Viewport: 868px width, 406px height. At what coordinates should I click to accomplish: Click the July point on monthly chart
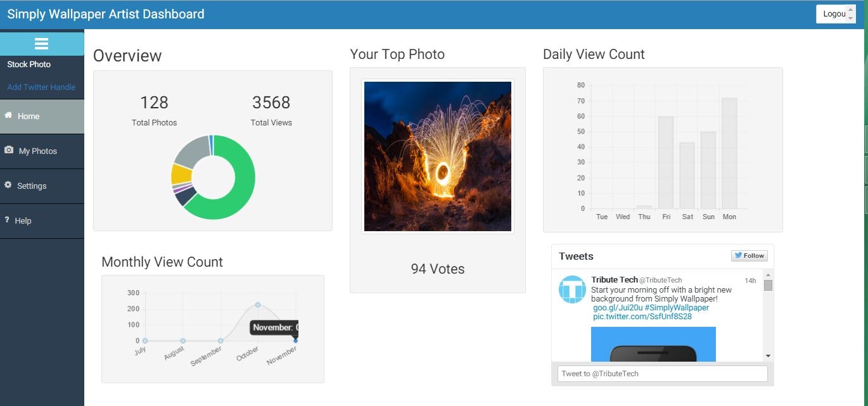145,341
